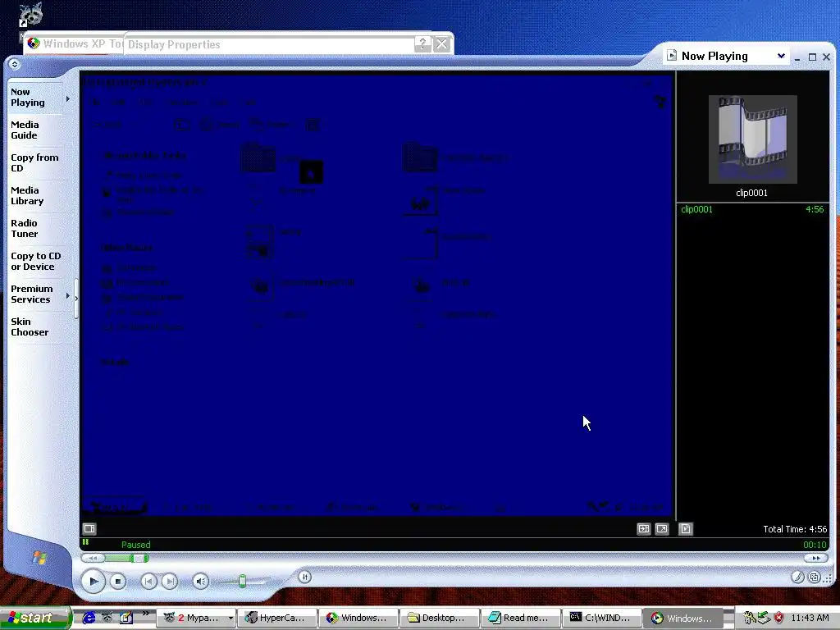Screen dimensions: 840x630
Task: Expand the Quick Launch chevron
Action: (146, 614)
